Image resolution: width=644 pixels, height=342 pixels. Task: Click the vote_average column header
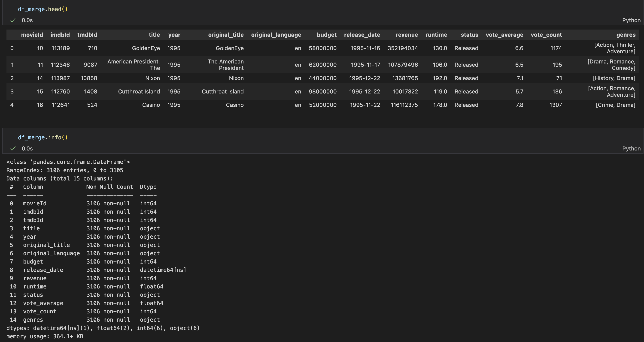point(504,35)
